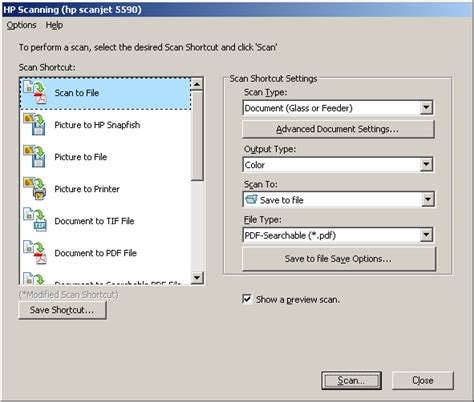Click the Picture to HP Snapfish icon
474x402 pixels.
click(x=35, y=124)
